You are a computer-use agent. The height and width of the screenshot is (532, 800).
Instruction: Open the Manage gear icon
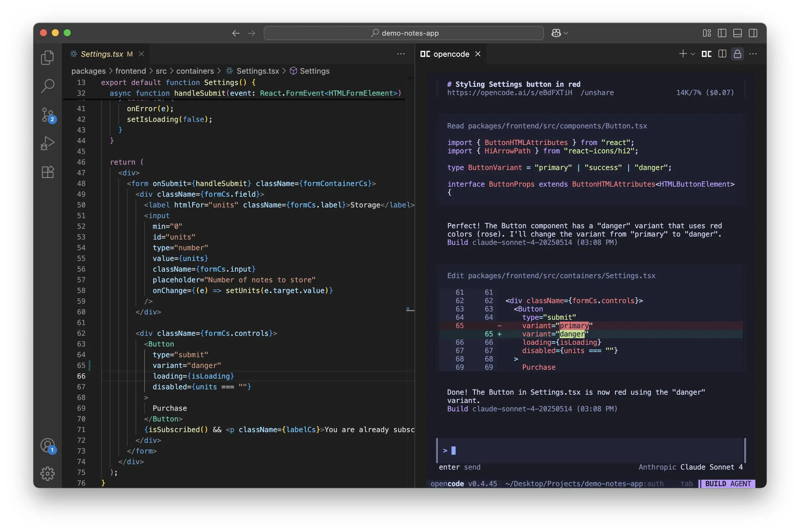47,473
